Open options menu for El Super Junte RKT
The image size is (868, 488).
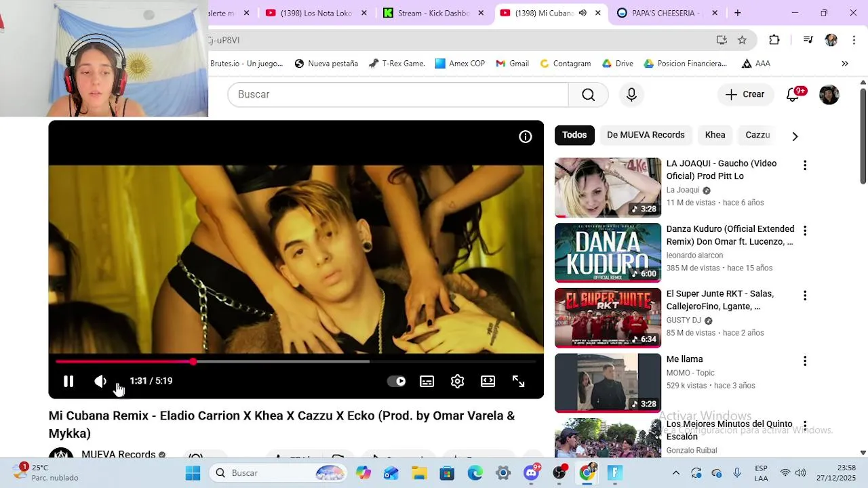pyautogui.click(x=805, y=296)
